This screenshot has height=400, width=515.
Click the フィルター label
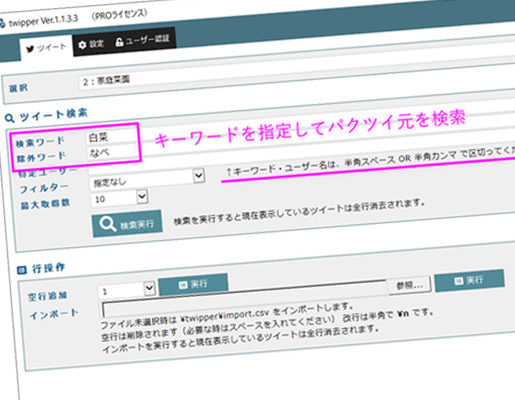pos(44,188)
